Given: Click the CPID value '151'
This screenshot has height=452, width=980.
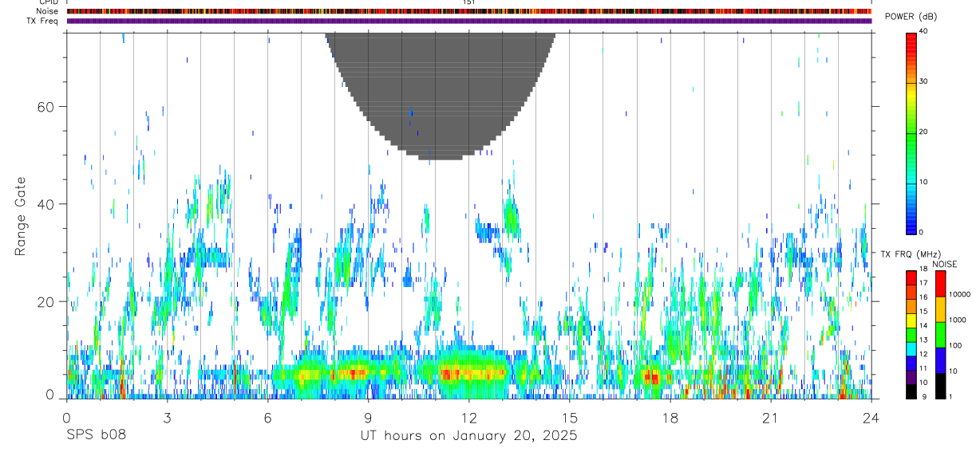Looking at the screenshot, I should tap(468, 2).
